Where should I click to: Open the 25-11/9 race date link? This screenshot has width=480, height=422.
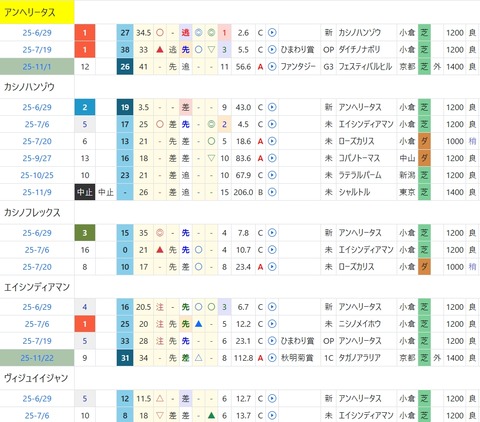coord(37,192)
